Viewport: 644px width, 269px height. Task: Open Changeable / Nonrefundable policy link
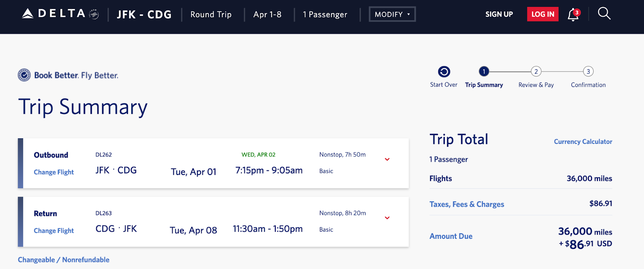click(x=64, y=260)
